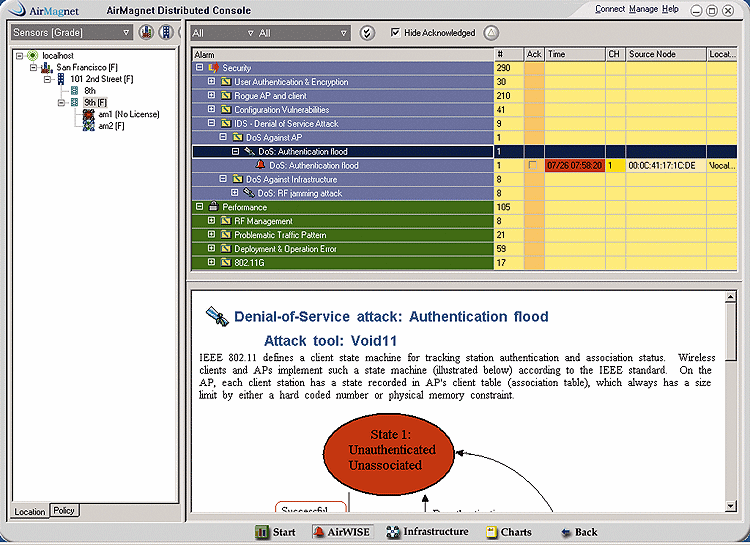
Task: Open the Infrastructure screen
Action: [x=428, y=532]
